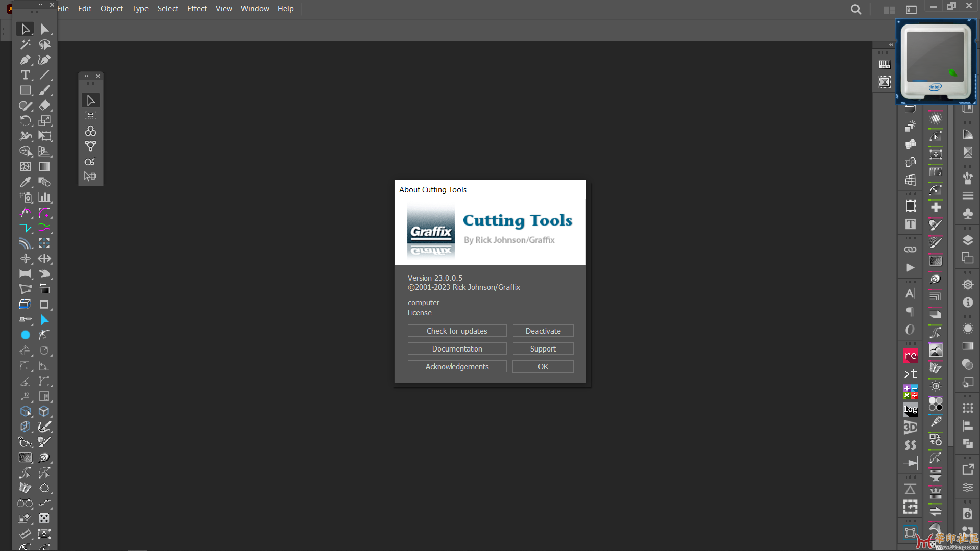
Task: Show Acknowledgements in About dialog
Action: [x=457, y=366]
